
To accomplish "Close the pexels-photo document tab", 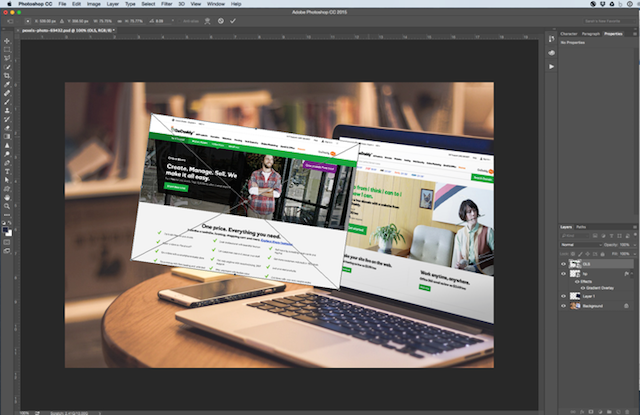I will pyautogui.click(x=18, y=30).
